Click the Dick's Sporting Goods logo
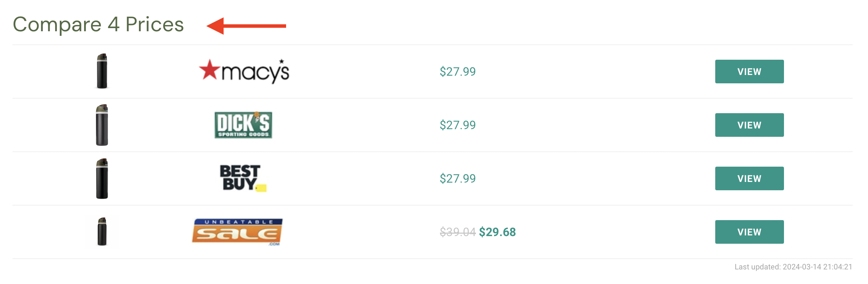The image size is (868, 284). [243, 125]
